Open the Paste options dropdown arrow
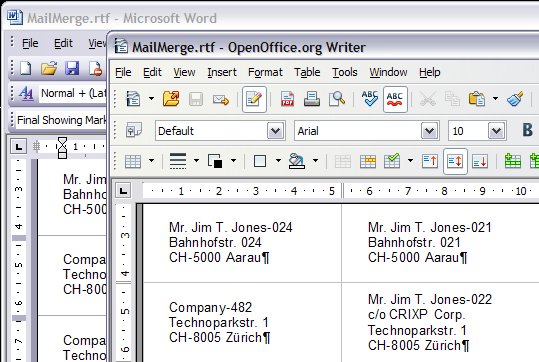 [495, 99]
